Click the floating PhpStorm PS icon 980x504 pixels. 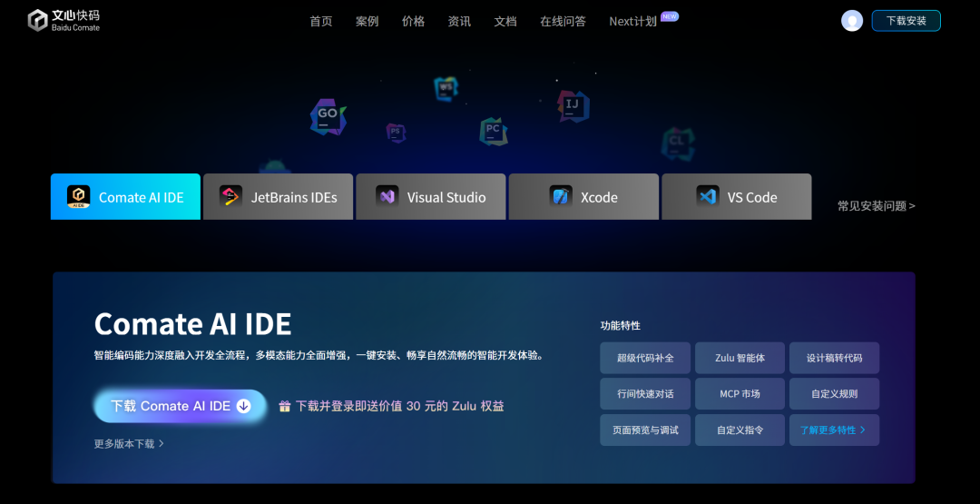396,133
